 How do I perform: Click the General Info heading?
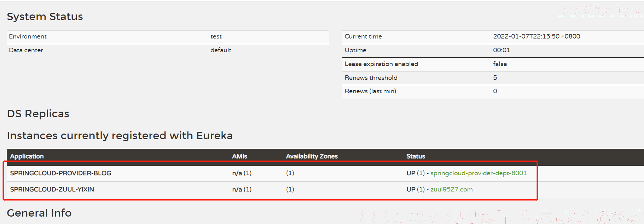(39, 213)
